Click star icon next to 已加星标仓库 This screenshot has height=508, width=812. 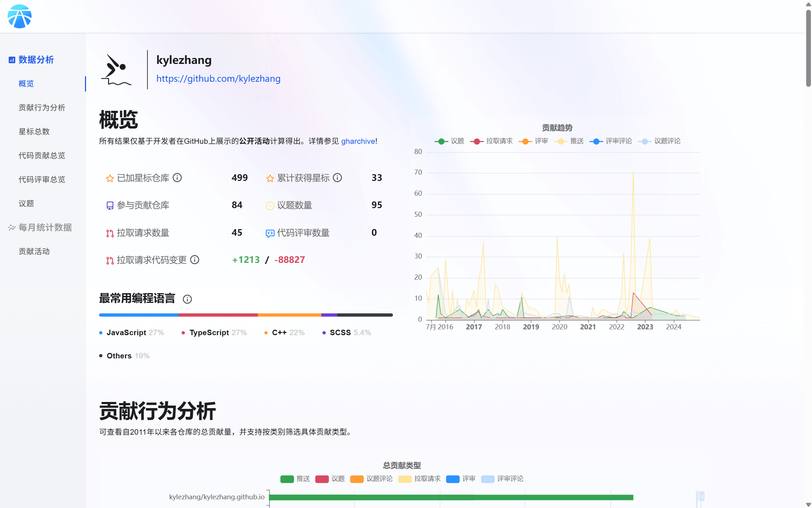[110, 178]
